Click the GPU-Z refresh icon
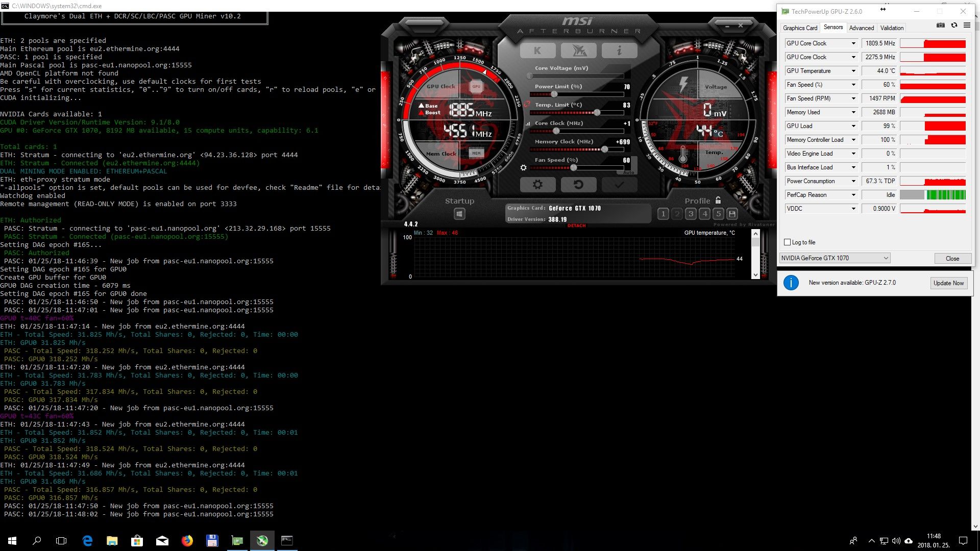Viewport: 980px width, 551px height. point(954,25)
